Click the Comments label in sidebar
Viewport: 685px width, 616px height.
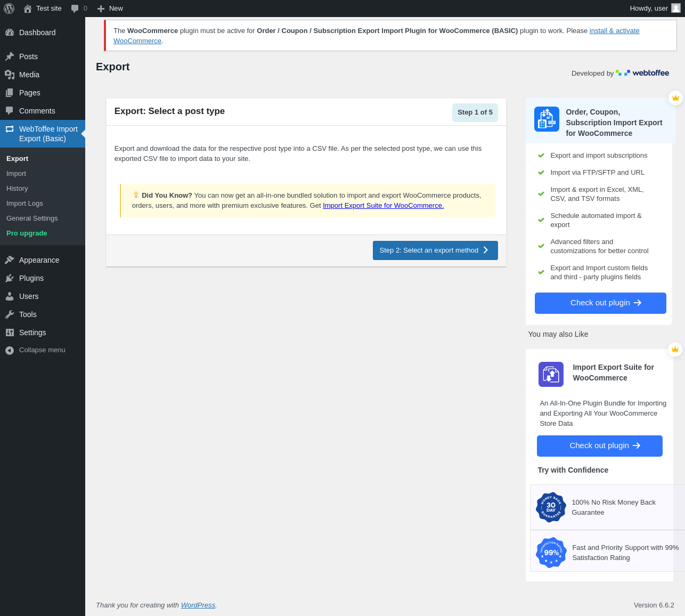[x=37, y=111]
